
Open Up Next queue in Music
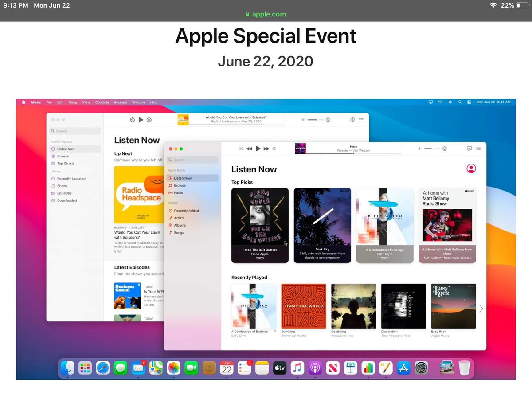click(x=478, y=149)
